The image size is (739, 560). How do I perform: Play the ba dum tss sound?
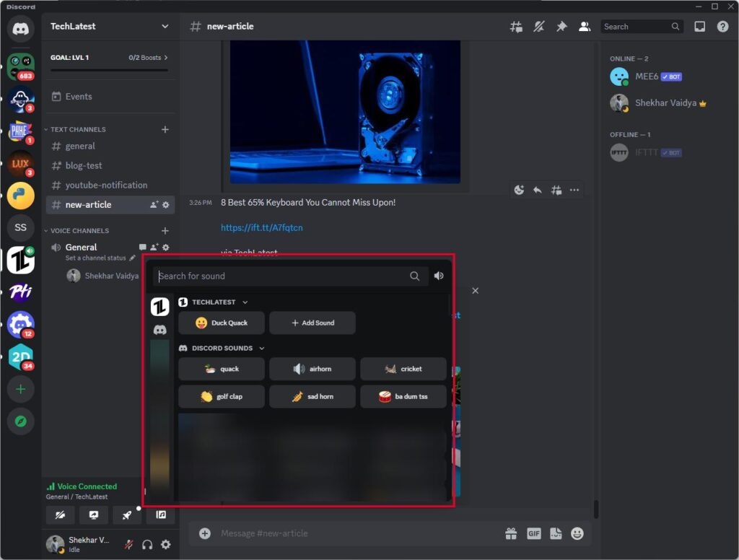click(x=403, y=396)
